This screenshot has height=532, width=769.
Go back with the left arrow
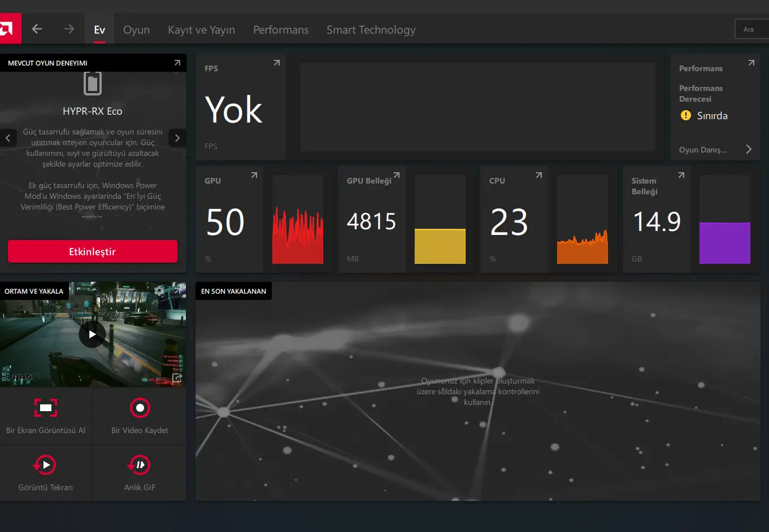coord(37,29)
